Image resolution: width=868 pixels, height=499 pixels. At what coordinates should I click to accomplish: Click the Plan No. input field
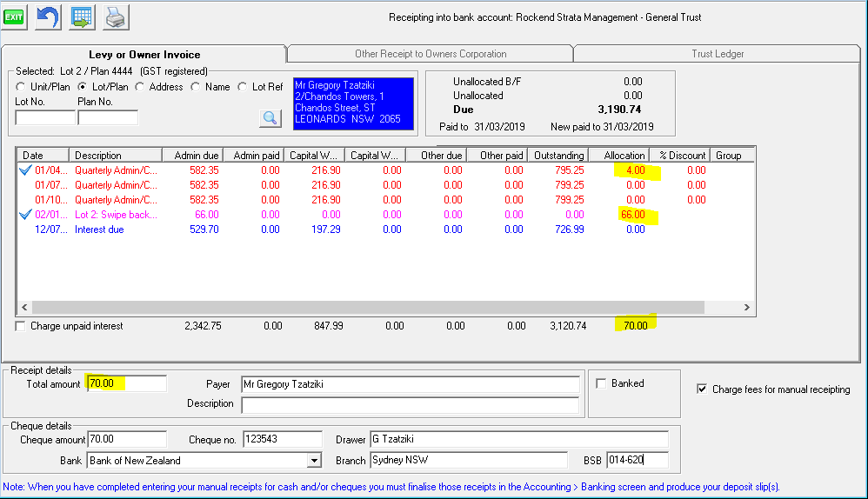108,117
